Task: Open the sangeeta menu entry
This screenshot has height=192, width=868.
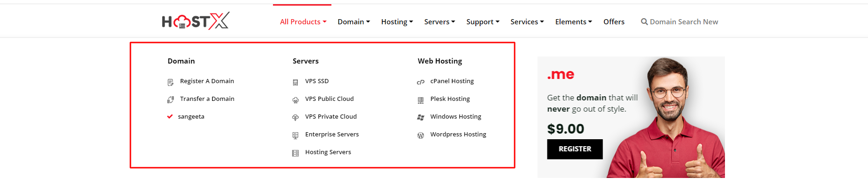Action: 191,116
